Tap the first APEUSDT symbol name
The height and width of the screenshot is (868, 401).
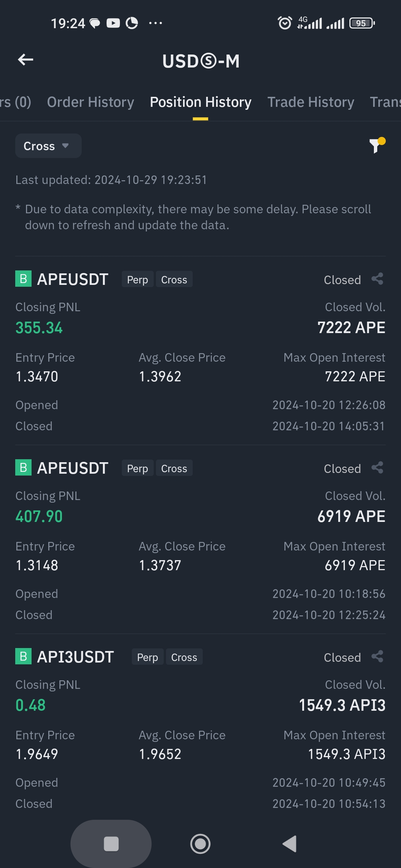[73, 279]
